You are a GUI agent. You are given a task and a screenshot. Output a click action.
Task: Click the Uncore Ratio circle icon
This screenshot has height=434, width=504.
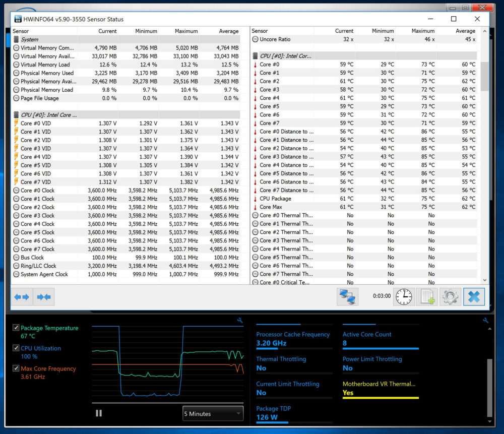(255, 39)
